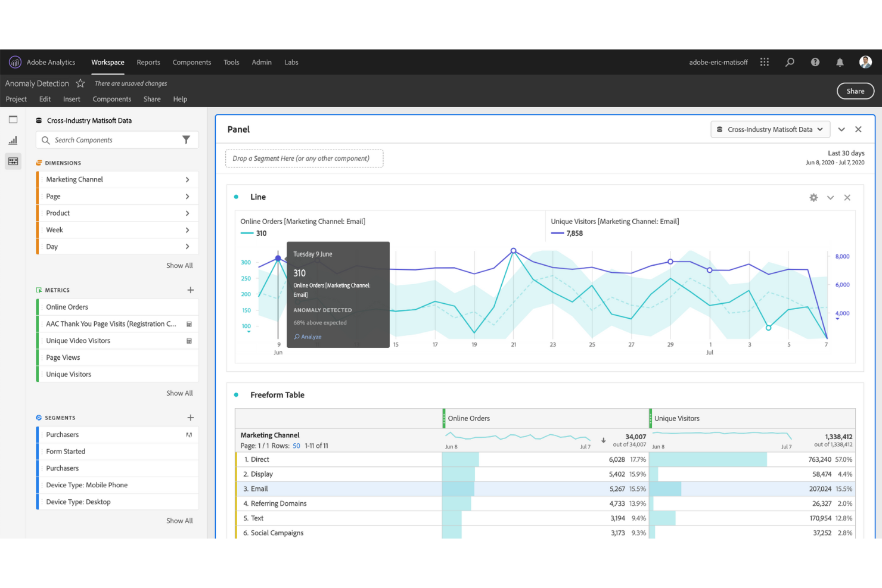Click the filter funnel icon in component search
882x588 pixels.
tap(186, 140)
